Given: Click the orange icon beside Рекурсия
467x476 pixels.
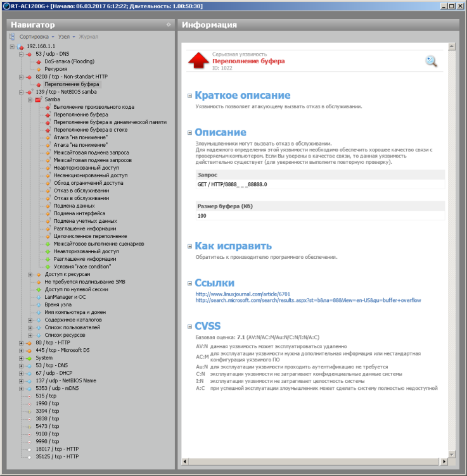Looking at the screenshot, I should pos(39,69).
